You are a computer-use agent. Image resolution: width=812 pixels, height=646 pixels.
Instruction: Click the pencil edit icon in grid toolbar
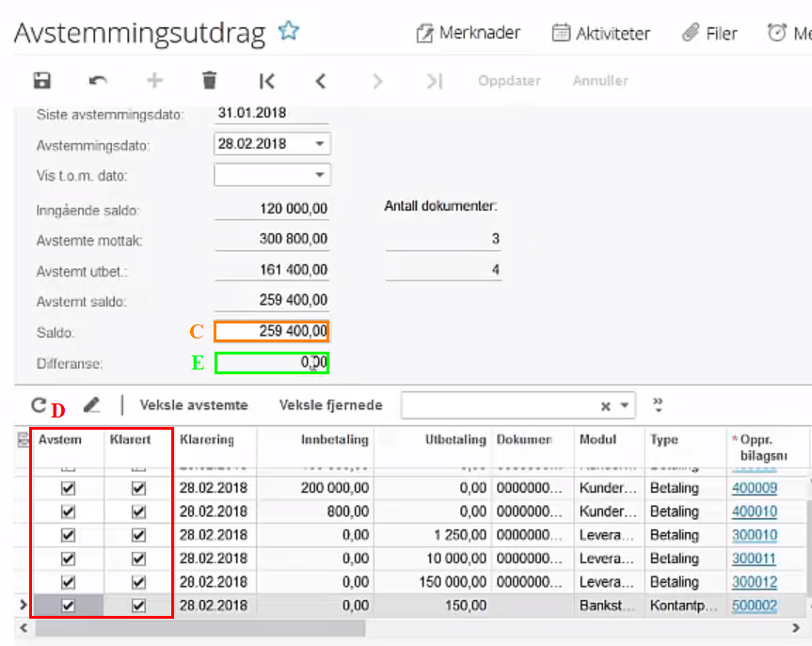click(91, 404)
